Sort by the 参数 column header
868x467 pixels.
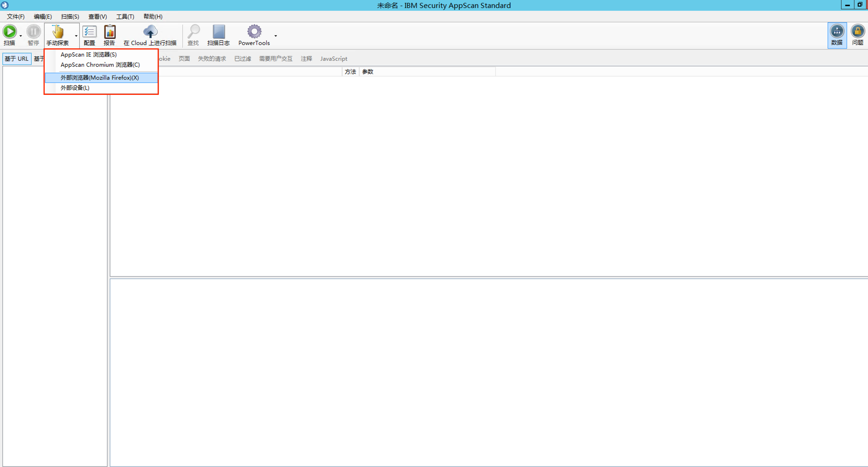pyautogui.click(x=427, y=72)
